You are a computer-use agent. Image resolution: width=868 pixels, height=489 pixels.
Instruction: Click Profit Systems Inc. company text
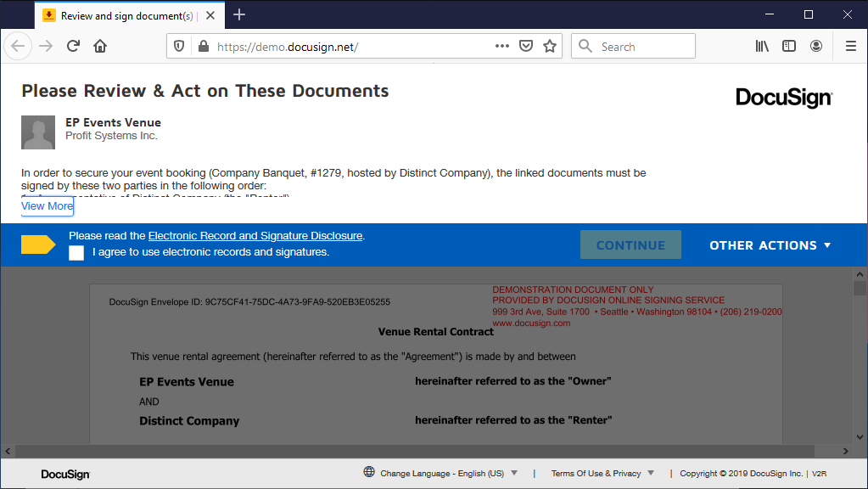point(112,136)
